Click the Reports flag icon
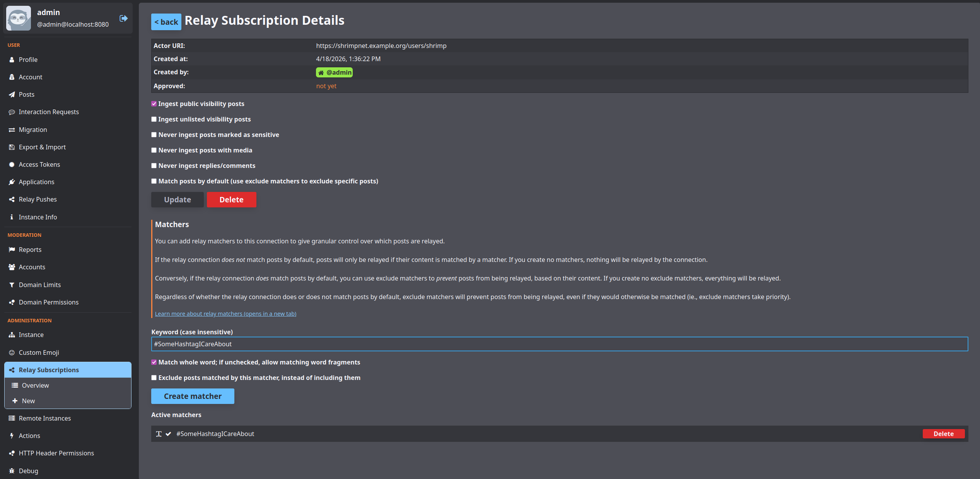This screenshot has height=479, width=980. coord(12,250)
